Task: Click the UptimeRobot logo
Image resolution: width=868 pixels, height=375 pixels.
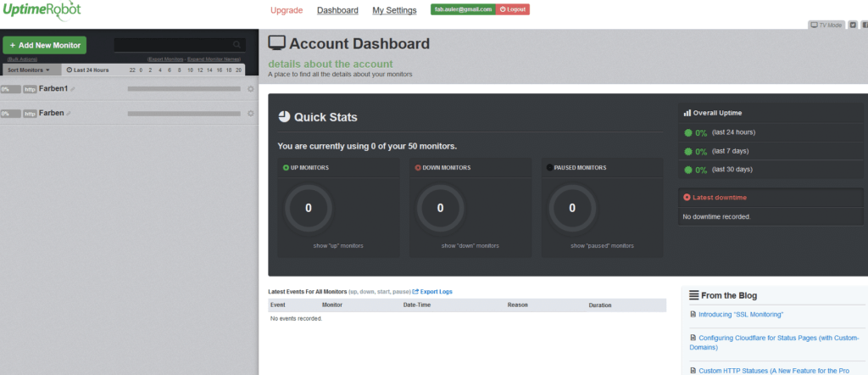Action: (41, 9)
